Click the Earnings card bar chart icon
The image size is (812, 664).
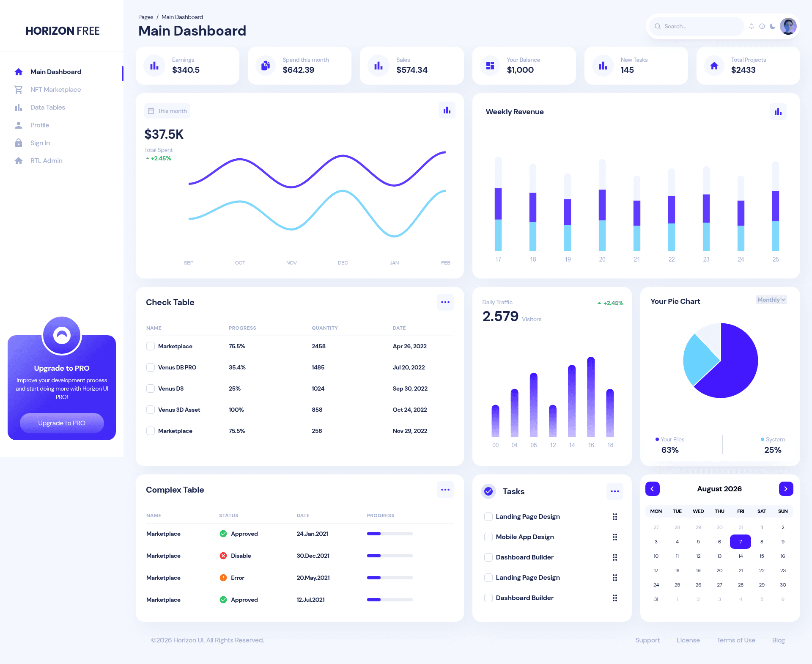(154, 66)
